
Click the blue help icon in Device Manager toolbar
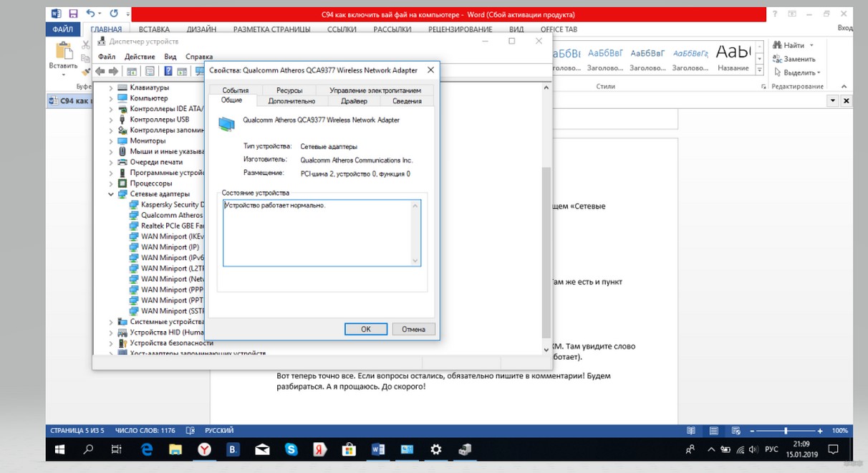(x=168, y=71)
